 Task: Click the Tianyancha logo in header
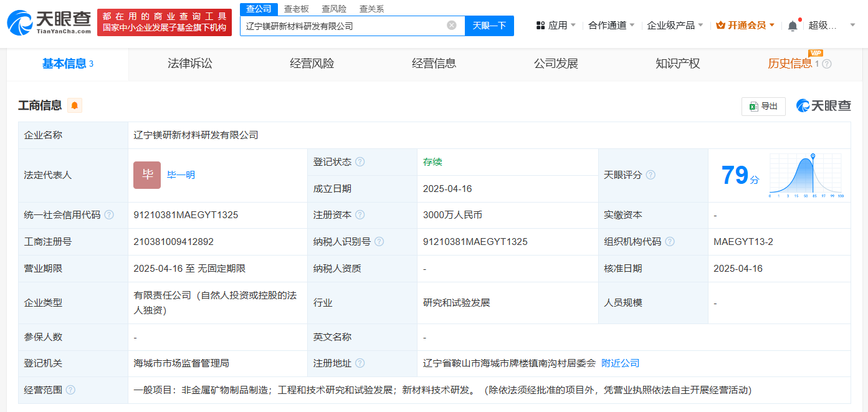(49, 22)
